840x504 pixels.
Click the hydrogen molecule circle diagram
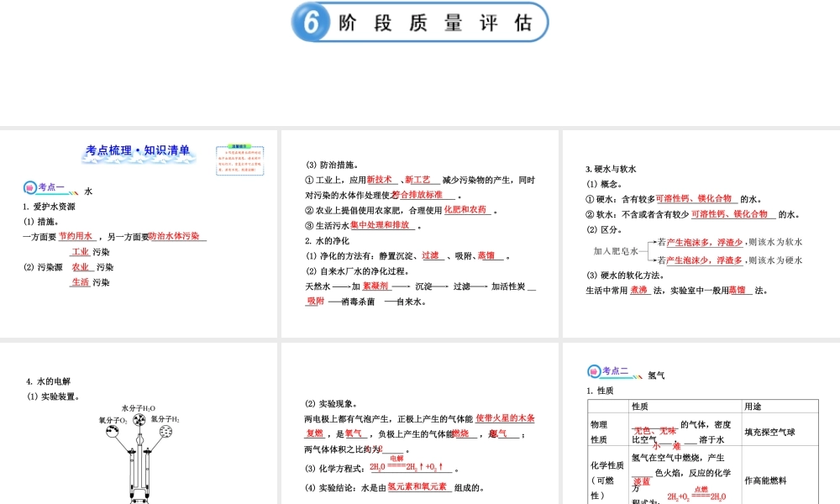tap(166, 431)
